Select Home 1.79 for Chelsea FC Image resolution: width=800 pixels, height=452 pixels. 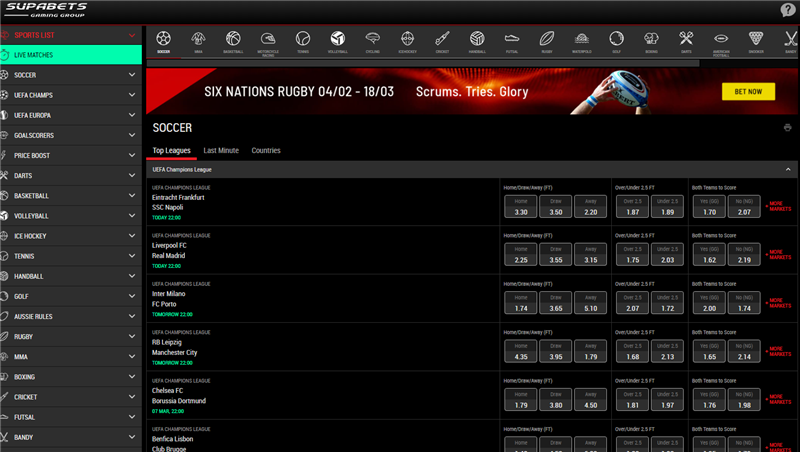coord(520,400)
